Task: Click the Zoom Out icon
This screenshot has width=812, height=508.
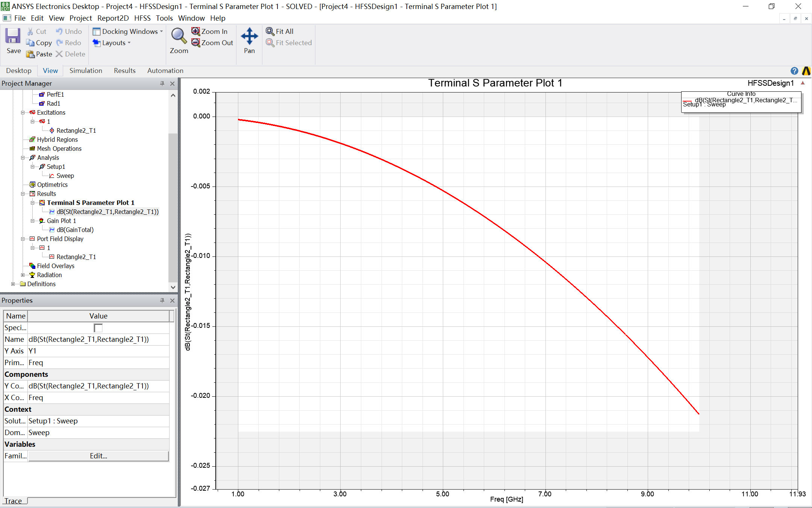Action: (195, 42)
